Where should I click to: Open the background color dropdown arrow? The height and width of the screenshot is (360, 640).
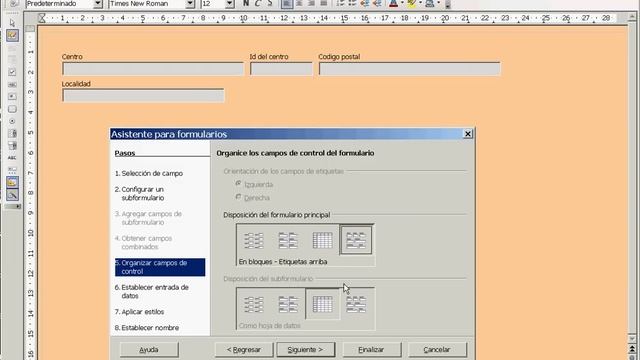click(x=439, y=3)
